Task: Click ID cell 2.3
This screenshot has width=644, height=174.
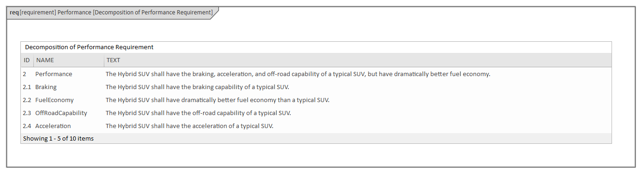Action: pos(27,113)
